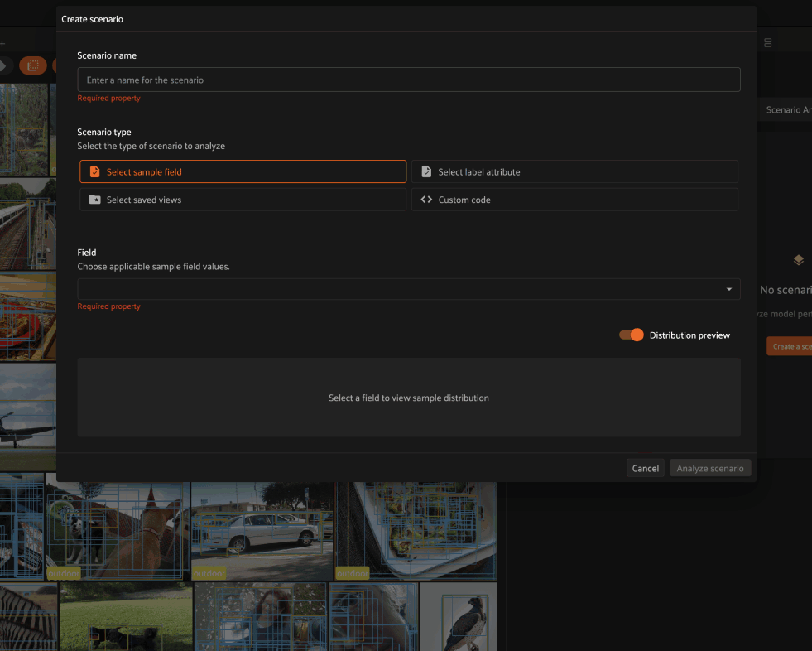Click the orange selection icon in background toolbar
The height and width of the screenshot is (651, 812).
pos(33,65)
